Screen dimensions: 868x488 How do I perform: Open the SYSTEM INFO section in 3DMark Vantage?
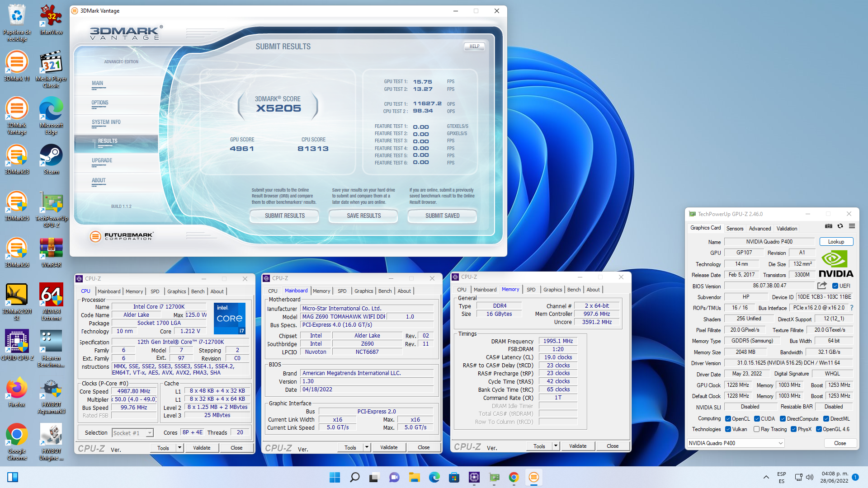point(106,122)
